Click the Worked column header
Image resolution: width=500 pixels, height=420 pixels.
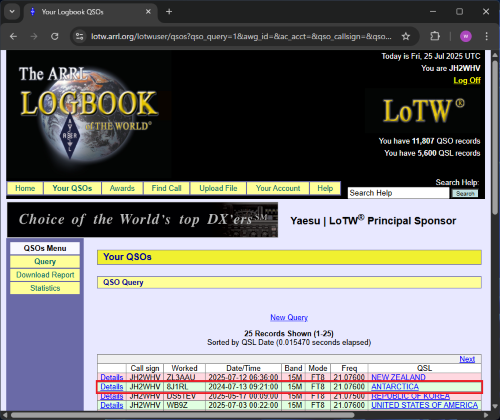184,368
